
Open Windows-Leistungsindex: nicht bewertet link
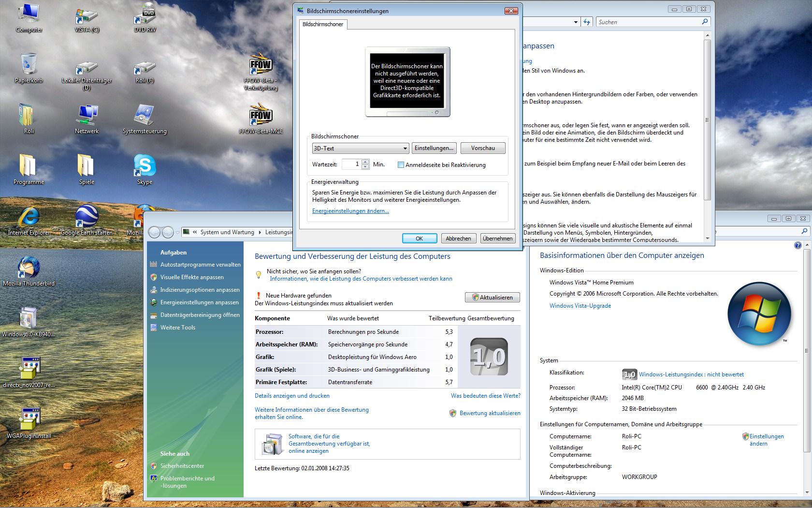691,374
